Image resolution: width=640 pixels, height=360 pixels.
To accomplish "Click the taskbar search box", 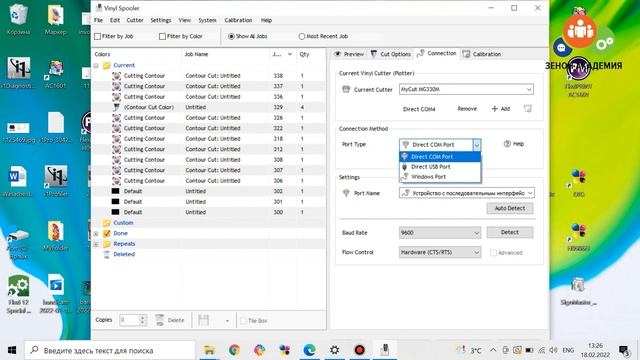I will click(110, 350).
